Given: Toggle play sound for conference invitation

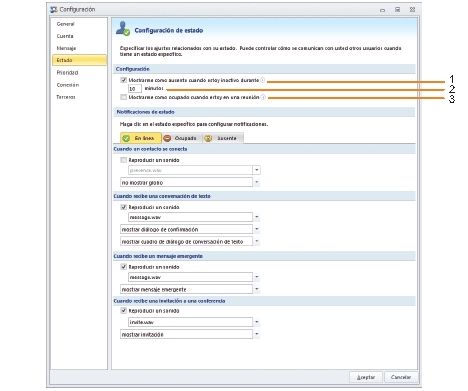Looking at the screenshot, I should pos(124,311).
